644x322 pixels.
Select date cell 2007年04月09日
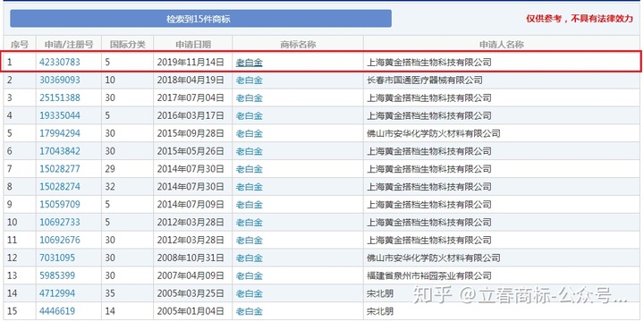tap(191, 275)
